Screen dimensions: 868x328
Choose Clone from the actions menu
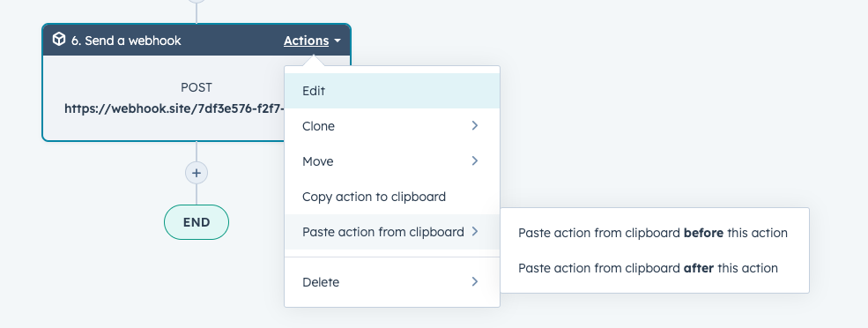[x=392, y=126]
